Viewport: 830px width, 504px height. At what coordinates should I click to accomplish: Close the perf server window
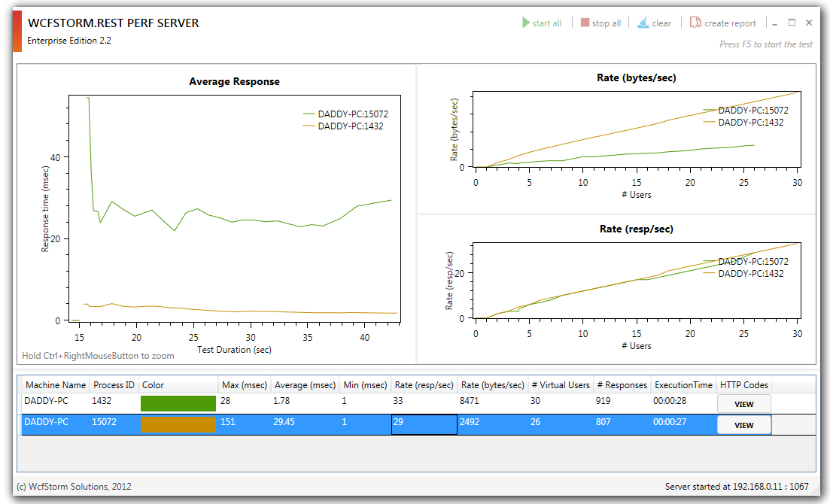coord(809,23)
